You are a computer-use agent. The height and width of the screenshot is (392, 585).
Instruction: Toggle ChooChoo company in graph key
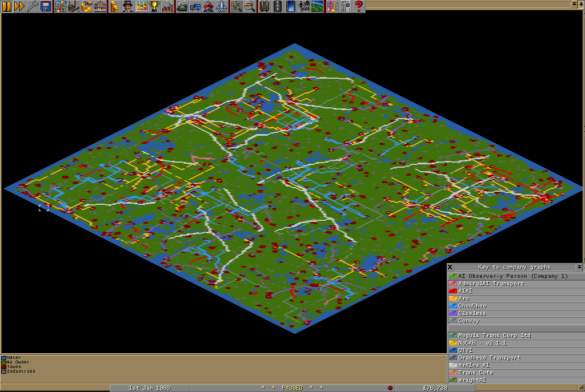pos(516,306)
